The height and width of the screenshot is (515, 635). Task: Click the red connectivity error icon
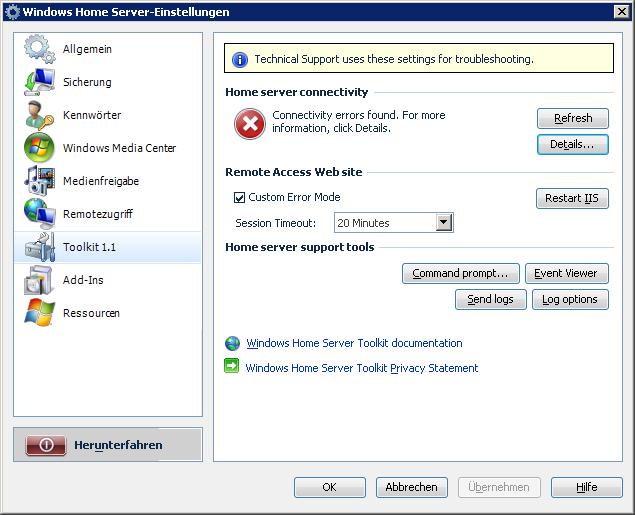250,123
